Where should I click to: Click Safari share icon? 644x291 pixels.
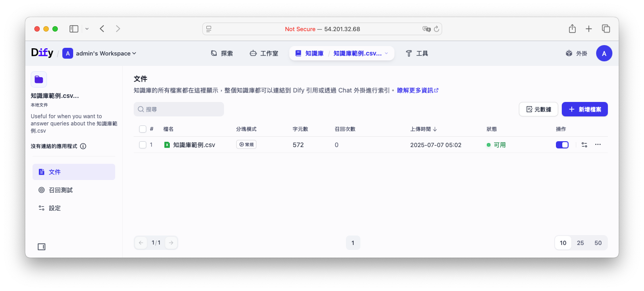tap(572, 29)
